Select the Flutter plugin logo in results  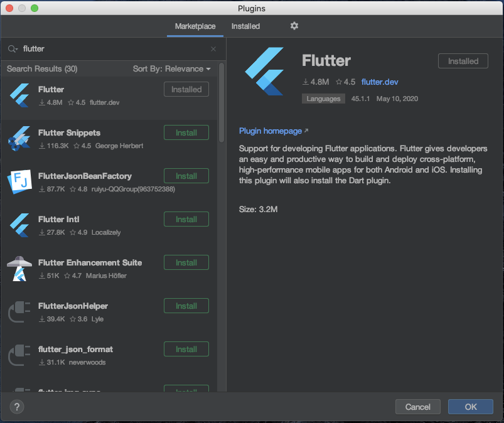coord(19,95)
